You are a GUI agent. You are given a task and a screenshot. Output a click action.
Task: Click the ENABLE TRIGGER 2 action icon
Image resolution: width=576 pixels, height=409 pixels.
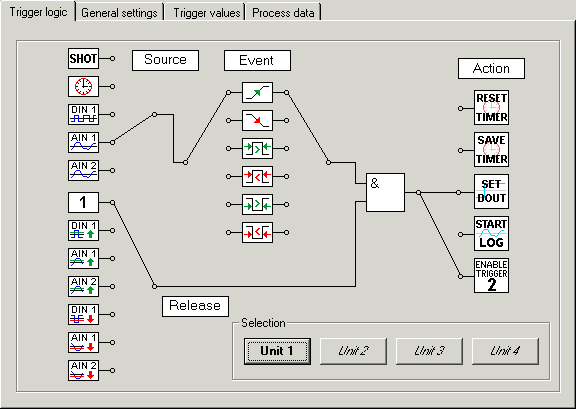(492, 275)
